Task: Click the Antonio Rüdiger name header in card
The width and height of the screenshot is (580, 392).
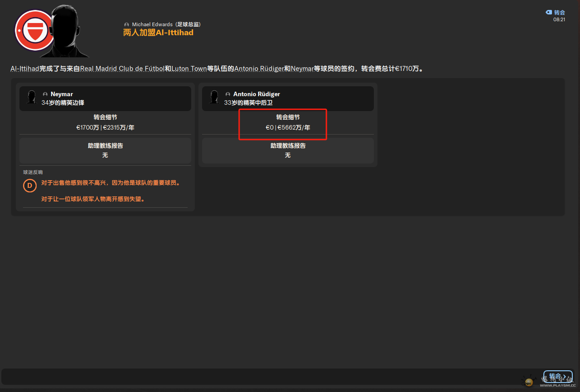Action: pyautogui.click(x=256, y=94)
